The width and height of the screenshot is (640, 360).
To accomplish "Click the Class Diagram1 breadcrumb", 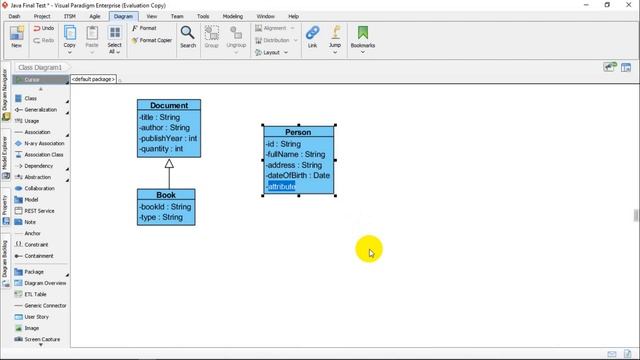I will coord(40,67).
